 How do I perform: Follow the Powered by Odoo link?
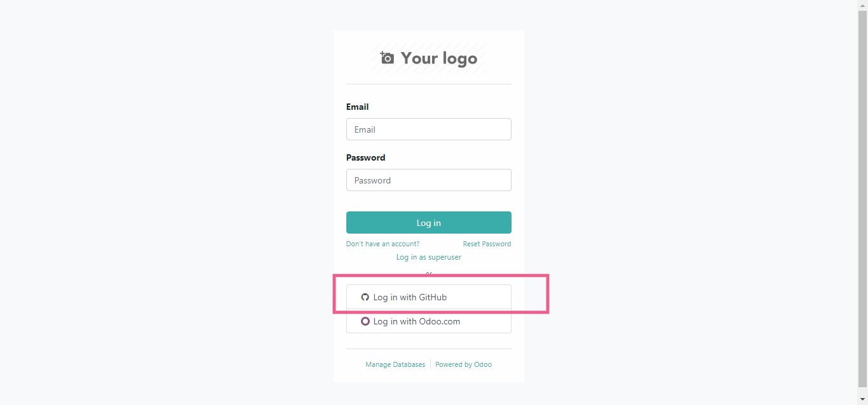(463, 364)
